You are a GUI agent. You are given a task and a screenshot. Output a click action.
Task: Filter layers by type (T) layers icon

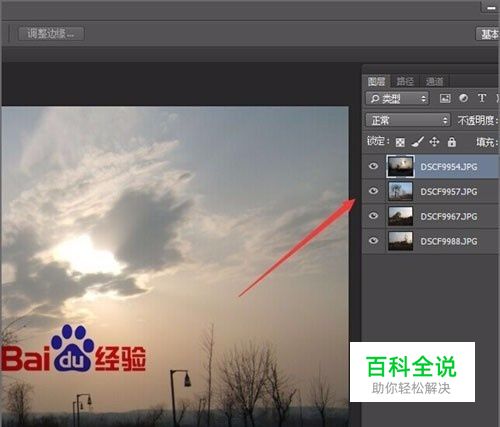482,98
